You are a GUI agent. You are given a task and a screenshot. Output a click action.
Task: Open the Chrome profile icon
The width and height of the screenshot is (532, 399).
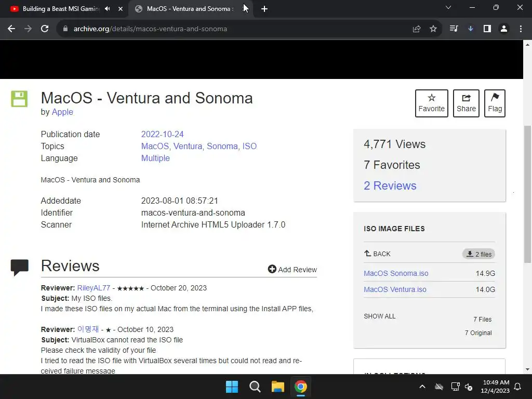(504, 29)
